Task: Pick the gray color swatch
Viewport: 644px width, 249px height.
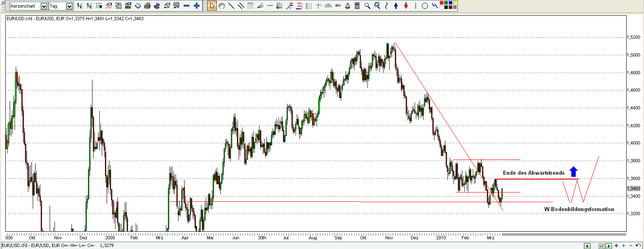Action: [x=455, y=7]
